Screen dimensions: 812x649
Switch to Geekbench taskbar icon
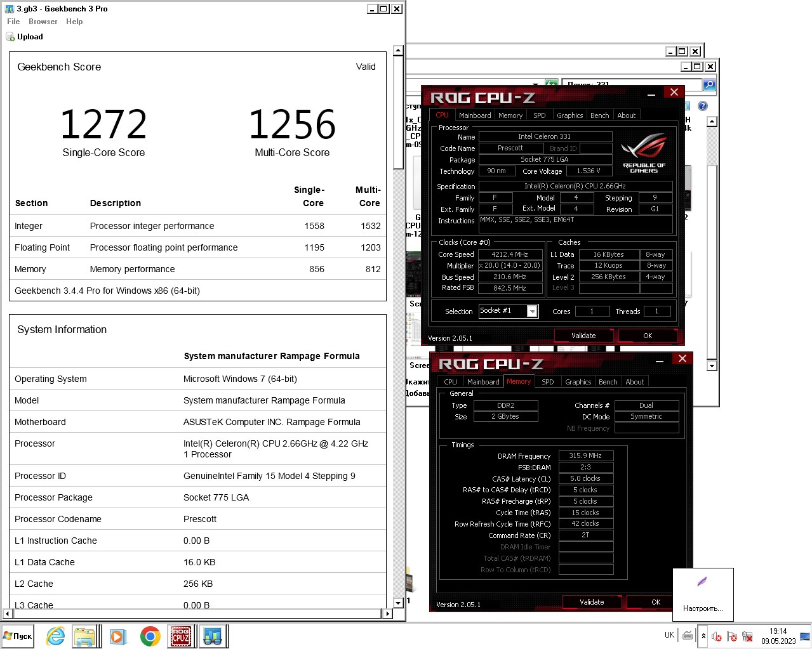pos(213,636)
